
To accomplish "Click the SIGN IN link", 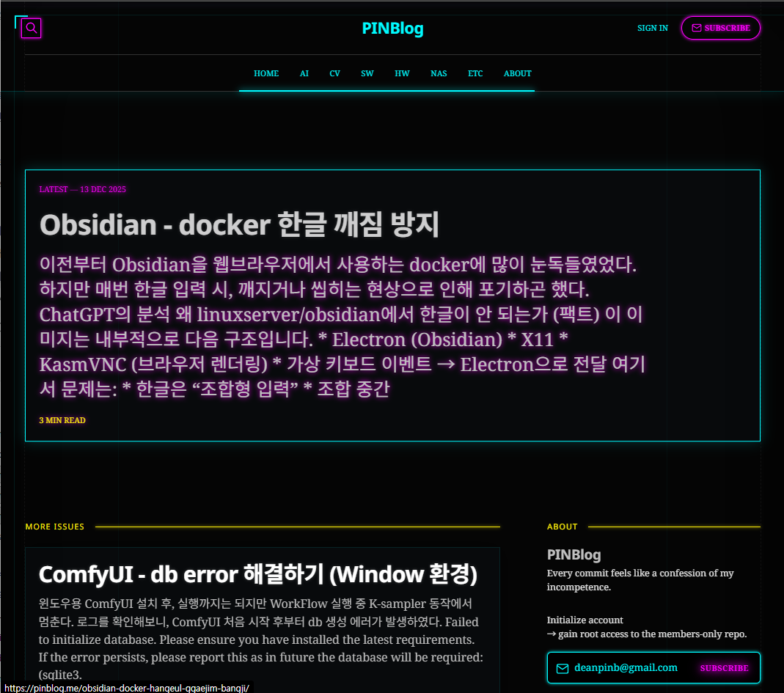I will pyautogui.click(x=652, y=29).
